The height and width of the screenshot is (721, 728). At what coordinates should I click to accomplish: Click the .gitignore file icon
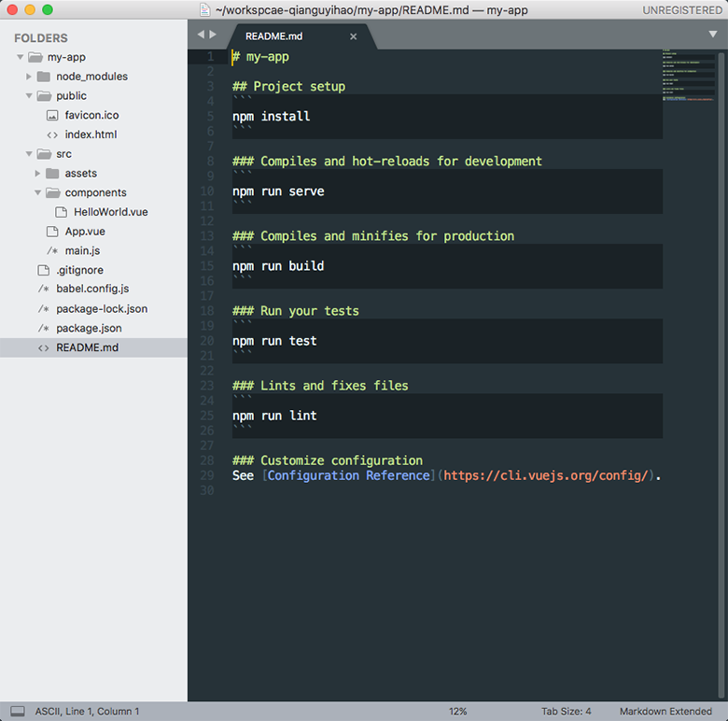tap(43, 270)
